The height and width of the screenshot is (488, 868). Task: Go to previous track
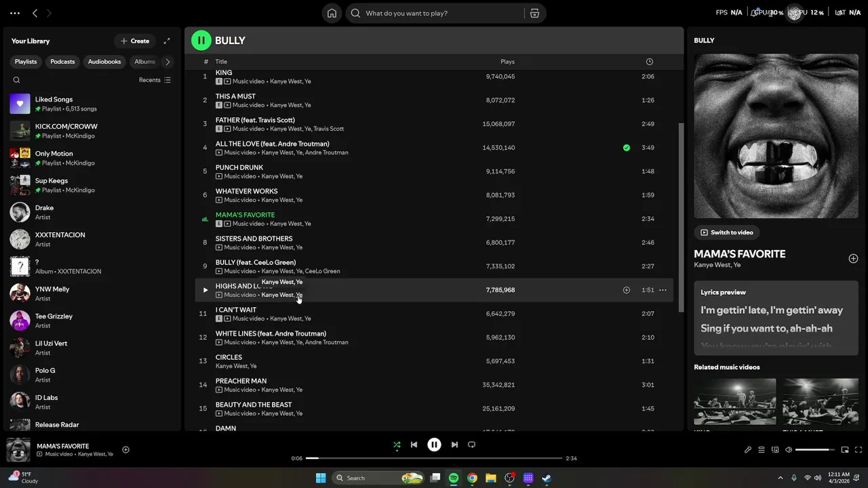pyautogui.click(x=414, y=445)
